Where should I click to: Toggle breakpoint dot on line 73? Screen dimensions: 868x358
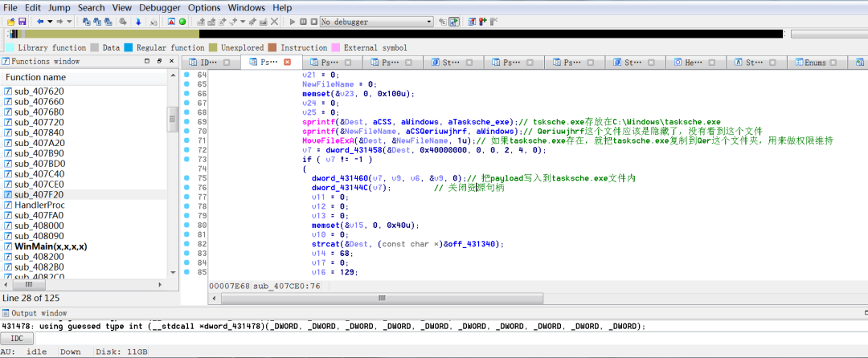(187, 159)
